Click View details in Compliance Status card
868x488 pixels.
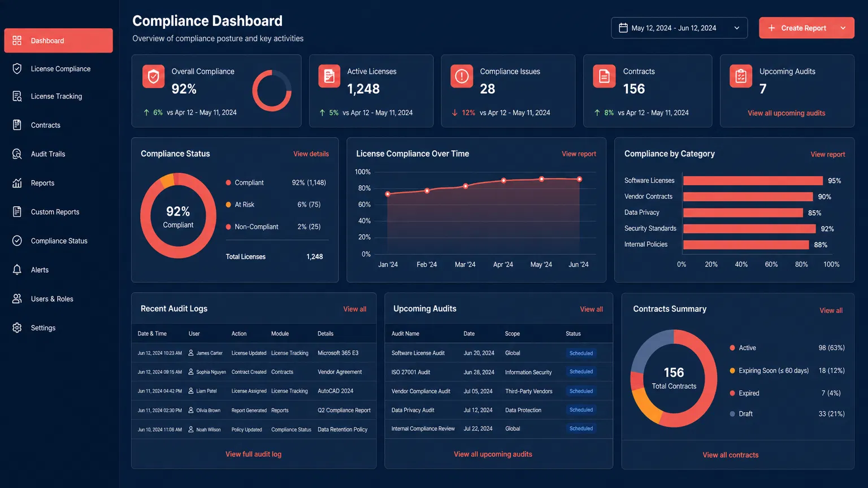tap(311, 154)
